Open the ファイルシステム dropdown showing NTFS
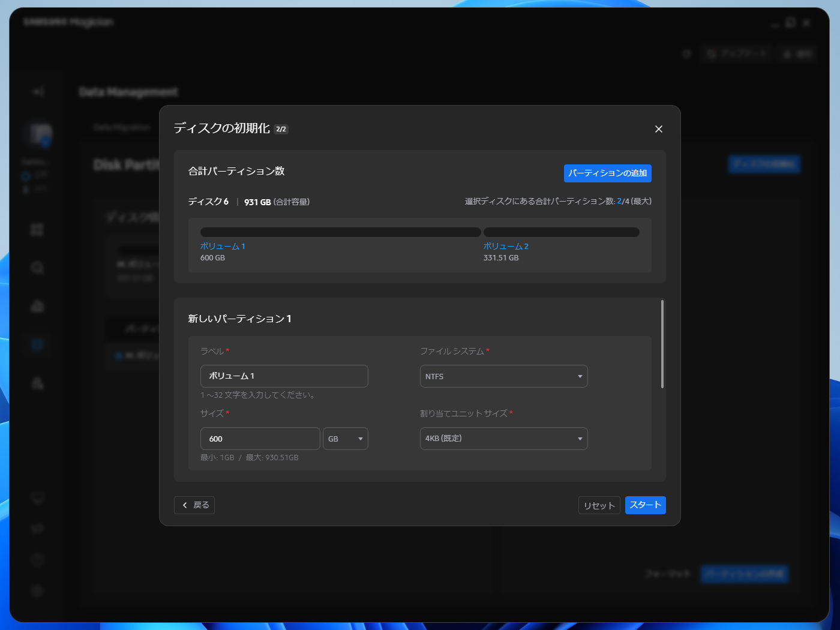The height and width of the screenshot is (630, 840). click(x=504, y=376)
